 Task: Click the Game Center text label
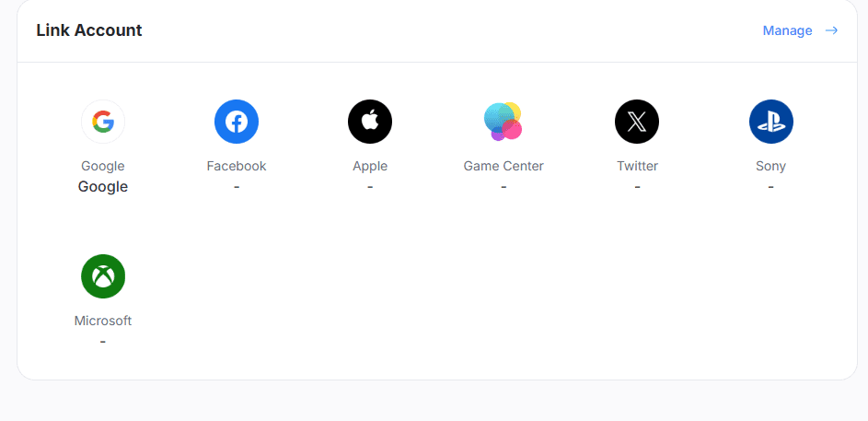[503, 166]
